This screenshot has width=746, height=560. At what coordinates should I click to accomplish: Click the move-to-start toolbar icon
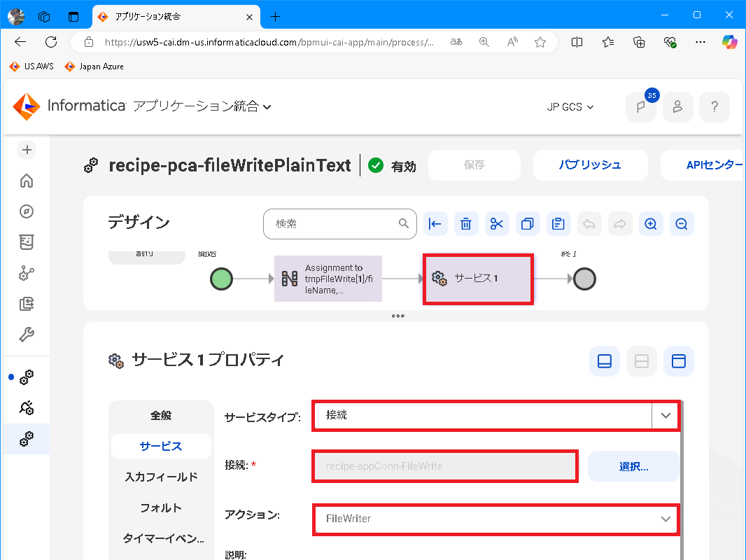pyautogui.click(x=435, y=223)
